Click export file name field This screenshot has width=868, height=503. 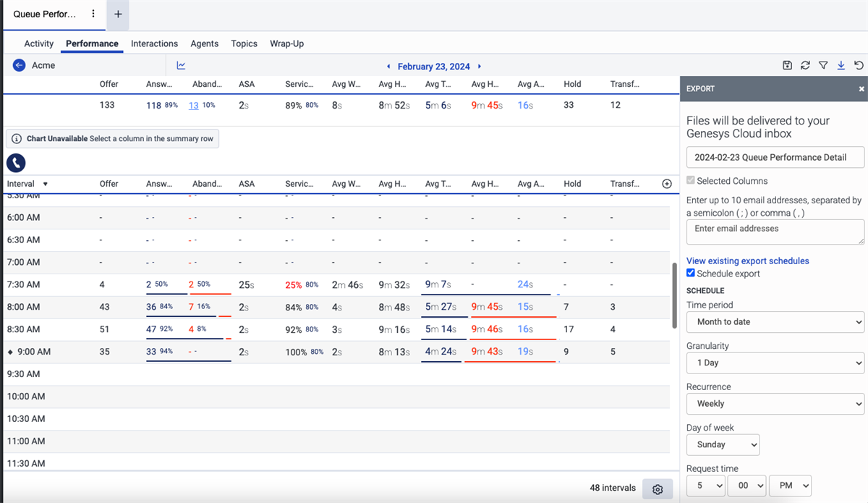tap(775, 157)
